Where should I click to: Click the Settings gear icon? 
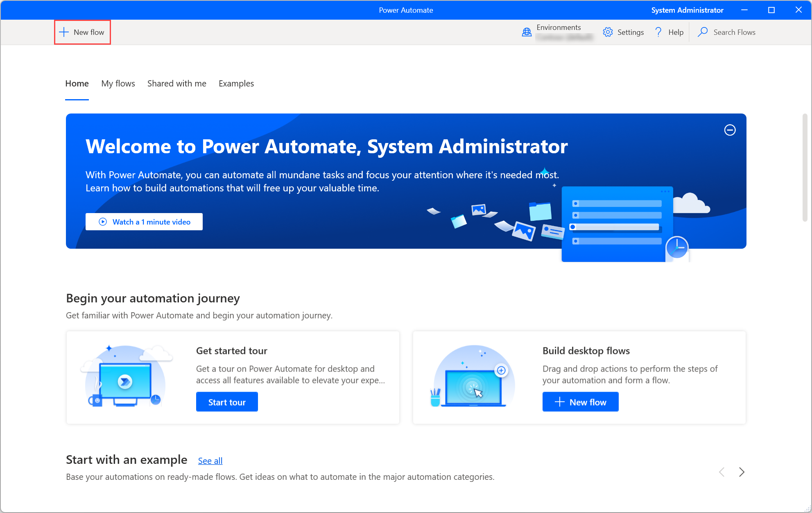tap(607, 32)
